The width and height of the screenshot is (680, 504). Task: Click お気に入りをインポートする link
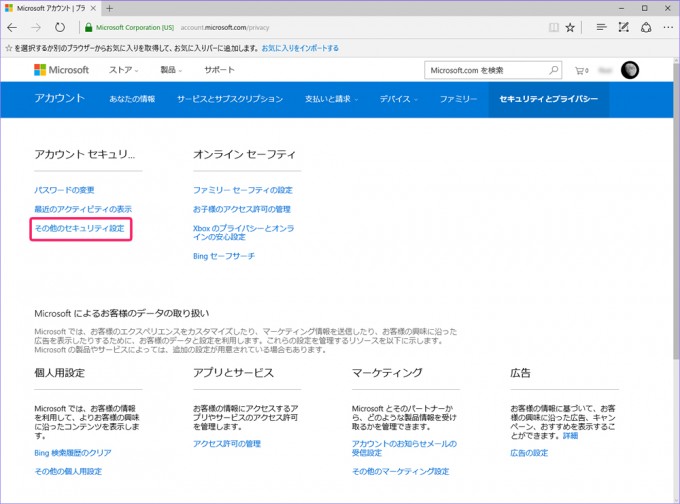(300, 48)
